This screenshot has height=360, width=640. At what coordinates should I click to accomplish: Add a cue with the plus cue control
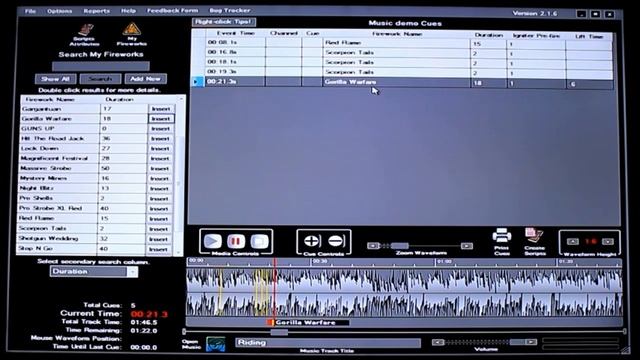(312, 241)
